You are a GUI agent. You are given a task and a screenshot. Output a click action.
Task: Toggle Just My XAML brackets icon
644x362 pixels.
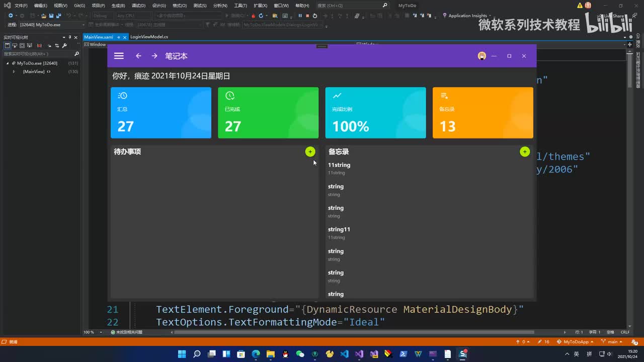pyautogui.click(x=39, y=45)
